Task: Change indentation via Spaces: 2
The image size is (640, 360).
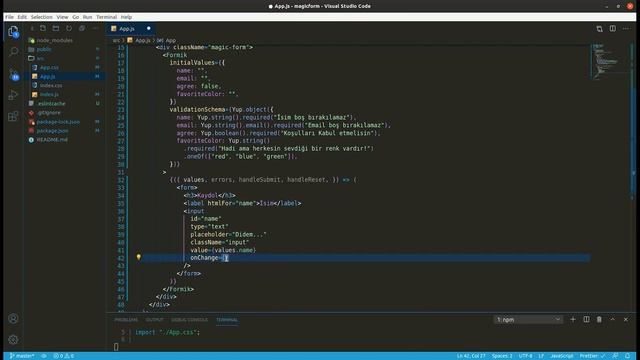Action: (502, 356)
